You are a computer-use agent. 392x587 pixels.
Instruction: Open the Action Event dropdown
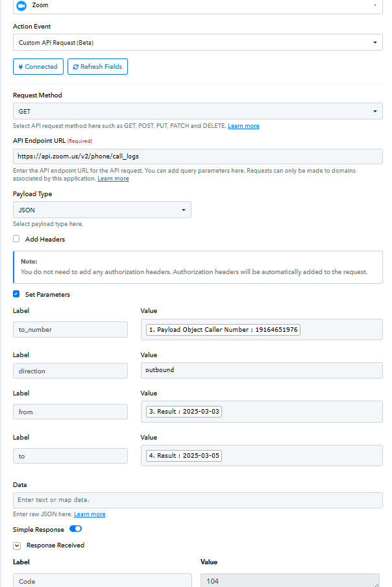click(x=197, y=42)
